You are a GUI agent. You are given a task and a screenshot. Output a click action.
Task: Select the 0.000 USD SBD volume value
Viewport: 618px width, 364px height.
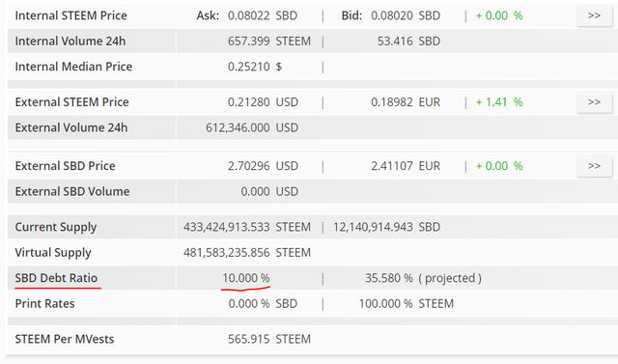click(x=269, y=191)
